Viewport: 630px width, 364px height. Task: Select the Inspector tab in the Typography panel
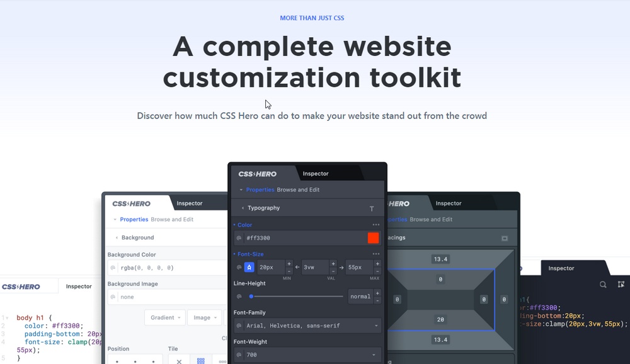tap(316, 174)
